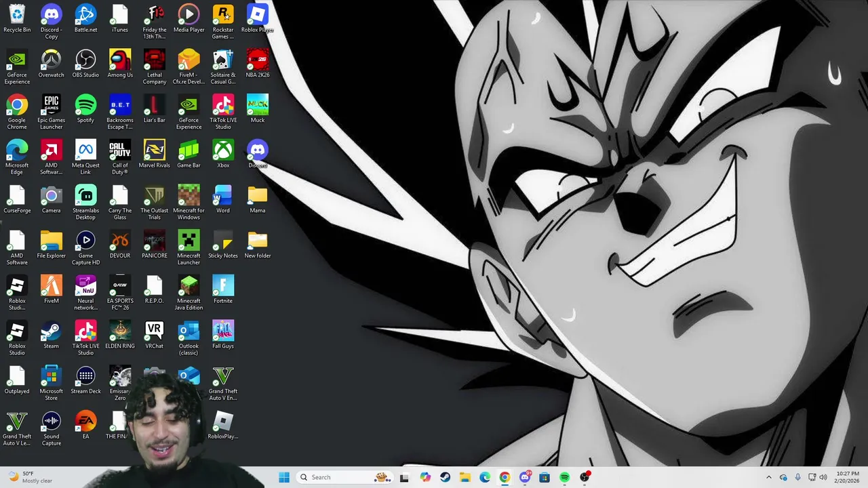The width and height of the screenshot is (868, 488).
Task: Select the Game Capture HD icon
Action: 85,249
